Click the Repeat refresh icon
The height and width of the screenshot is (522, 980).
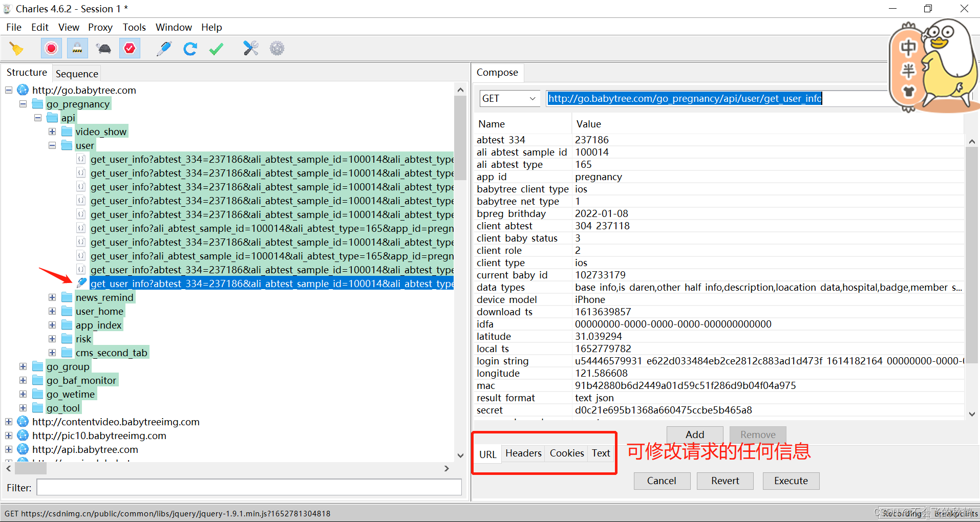tap(190, 49)
